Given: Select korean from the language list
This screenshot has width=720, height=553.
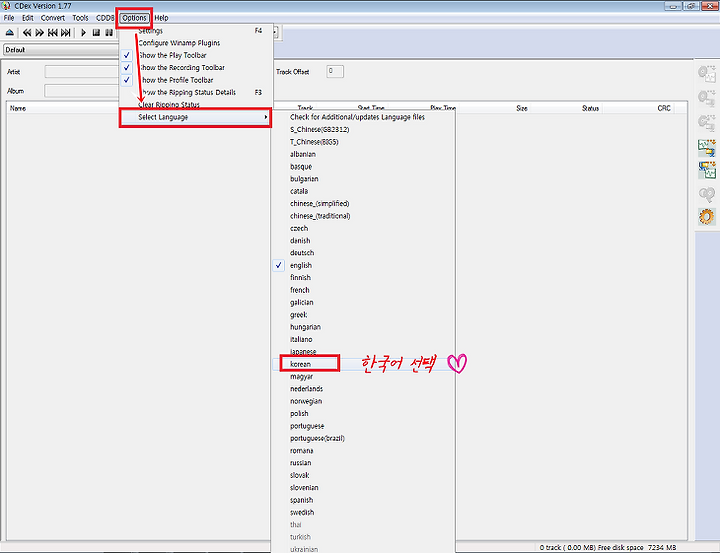Looking at the screenshot, I should click(363, 364).
